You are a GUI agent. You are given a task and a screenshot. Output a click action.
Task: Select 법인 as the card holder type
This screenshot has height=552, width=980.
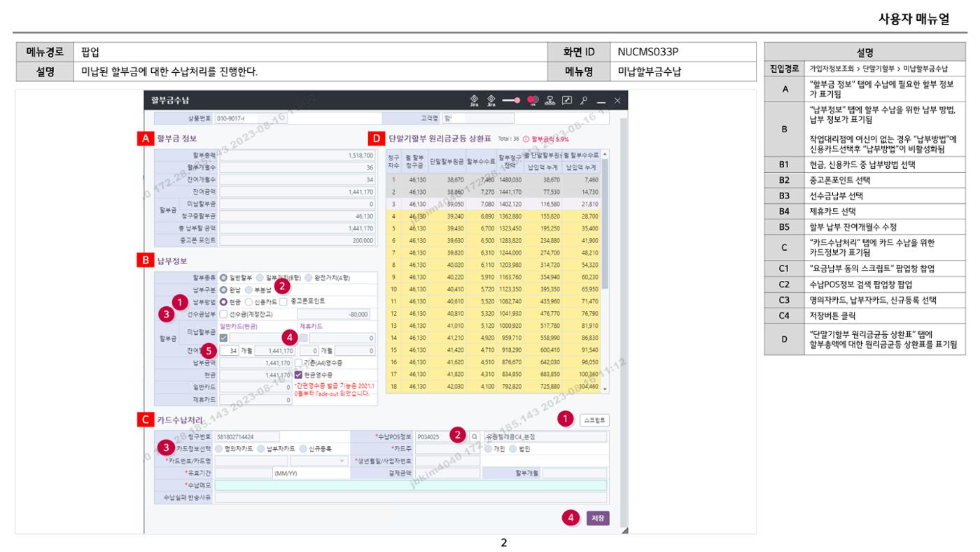tap(512, 448)
